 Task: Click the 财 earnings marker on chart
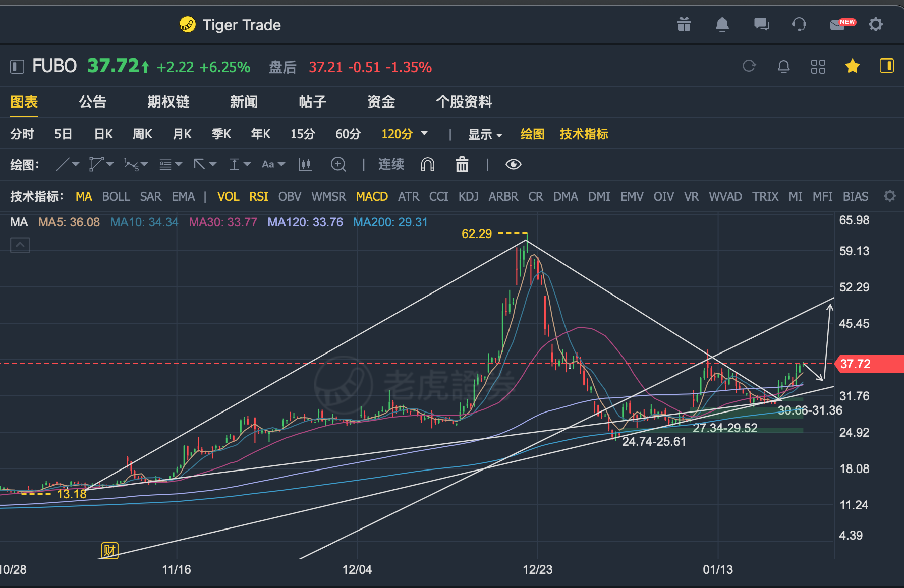click(x=109, y=550)
